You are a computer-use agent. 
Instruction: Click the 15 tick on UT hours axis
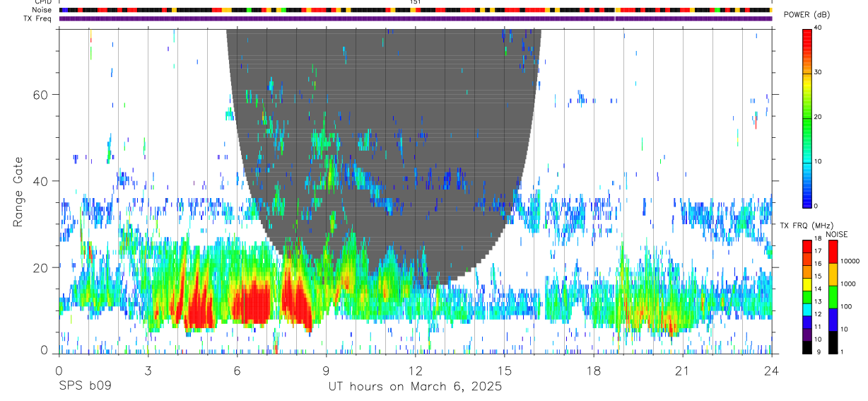(x=505, y=370)
